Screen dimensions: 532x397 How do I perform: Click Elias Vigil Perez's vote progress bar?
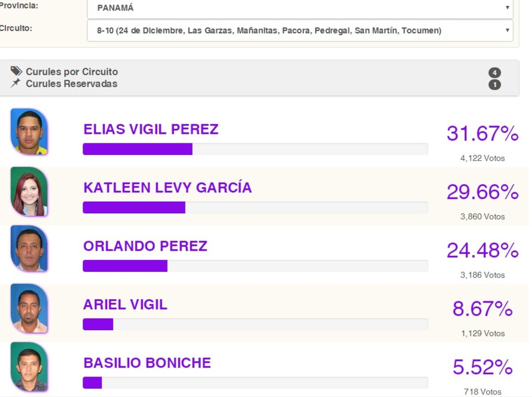(x=255, y=149)
